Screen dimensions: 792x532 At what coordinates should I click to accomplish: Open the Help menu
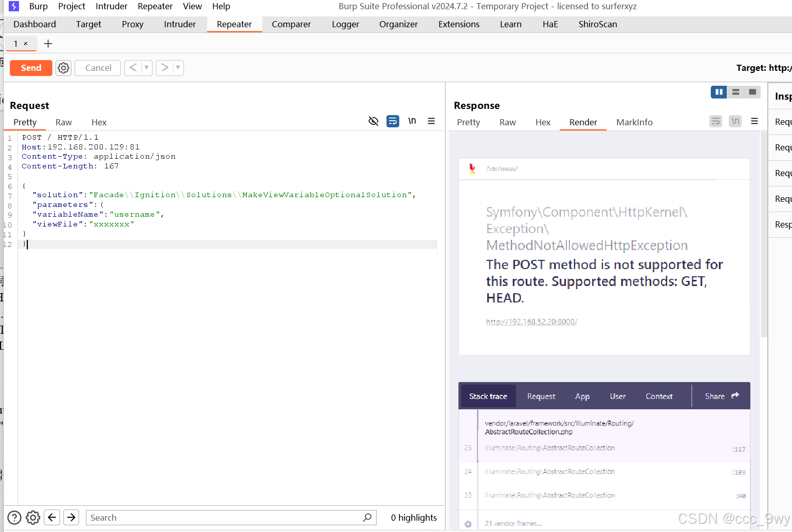221,6
